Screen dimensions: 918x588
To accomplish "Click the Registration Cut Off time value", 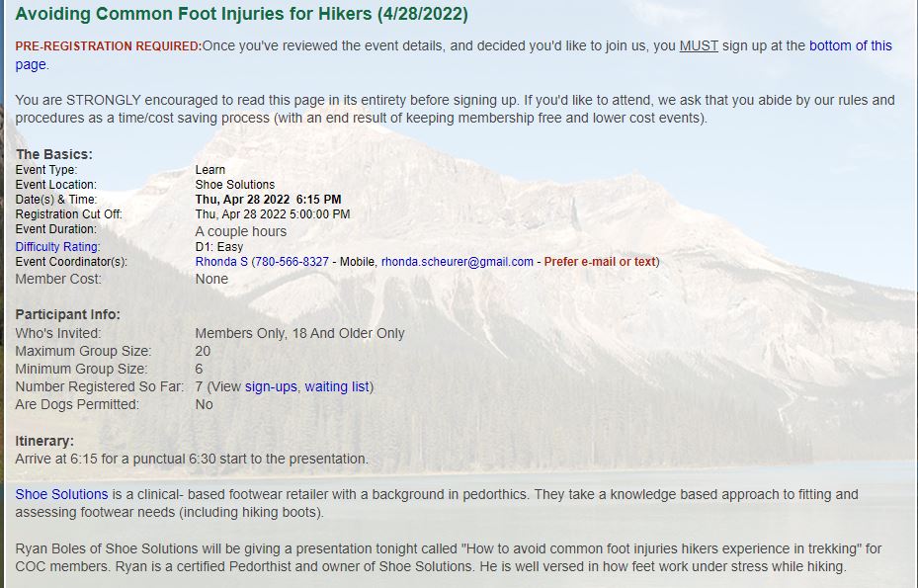I will (x=273, y=214).
